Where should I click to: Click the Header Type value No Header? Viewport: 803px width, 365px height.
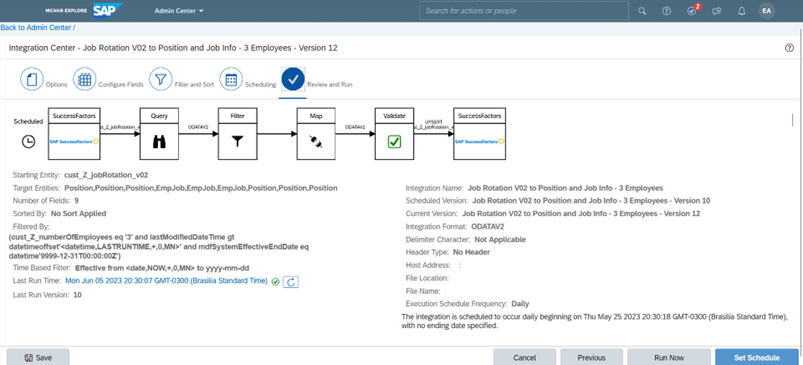click(x=471, y=252)
